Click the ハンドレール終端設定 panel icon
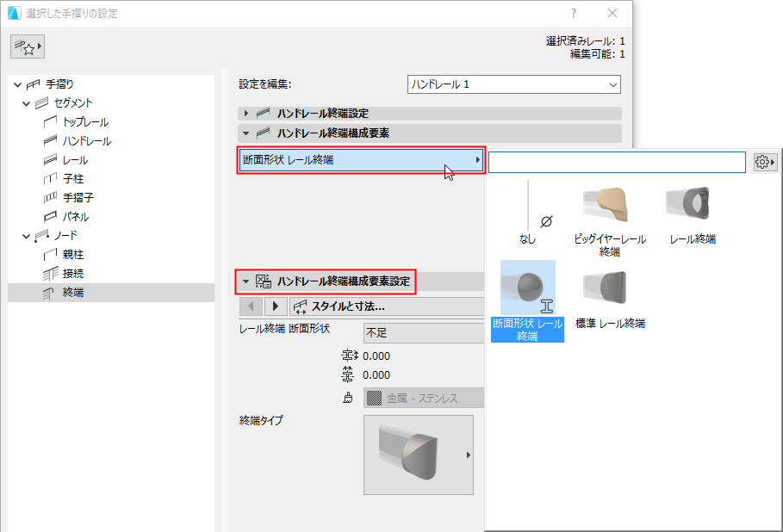 click(x=264, y=114)
